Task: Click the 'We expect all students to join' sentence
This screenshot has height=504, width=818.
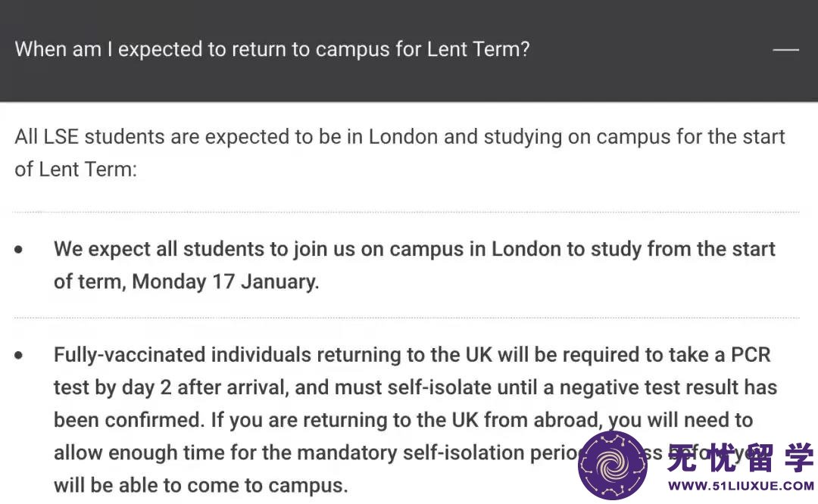Action: (x=414, y=266)
